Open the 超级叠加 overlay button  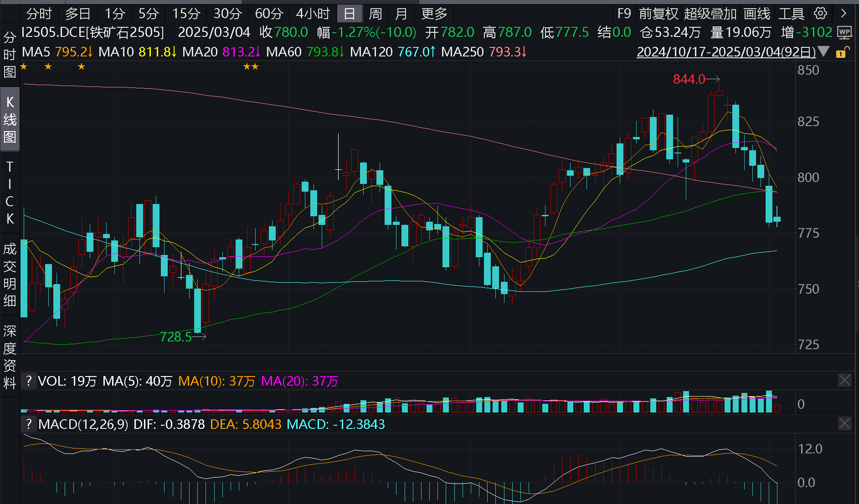(710, 14)
